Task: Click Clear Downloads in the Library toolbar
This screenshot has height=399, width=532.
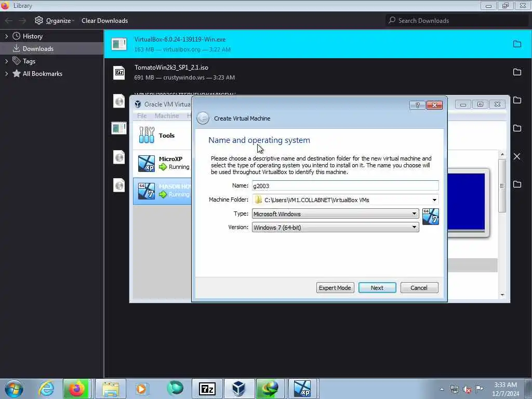Action: (104, 21)
